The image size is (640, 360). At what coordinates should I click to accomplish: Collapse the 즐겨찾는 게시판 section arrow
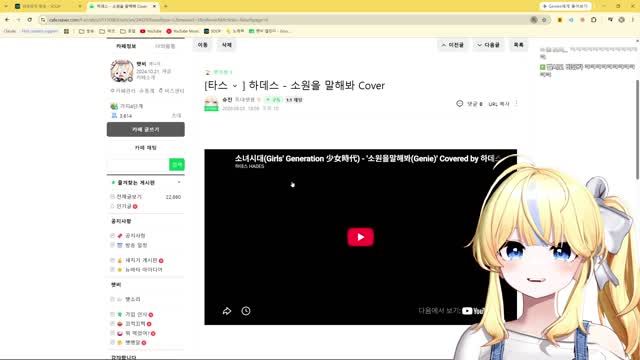tap(179, 182)
